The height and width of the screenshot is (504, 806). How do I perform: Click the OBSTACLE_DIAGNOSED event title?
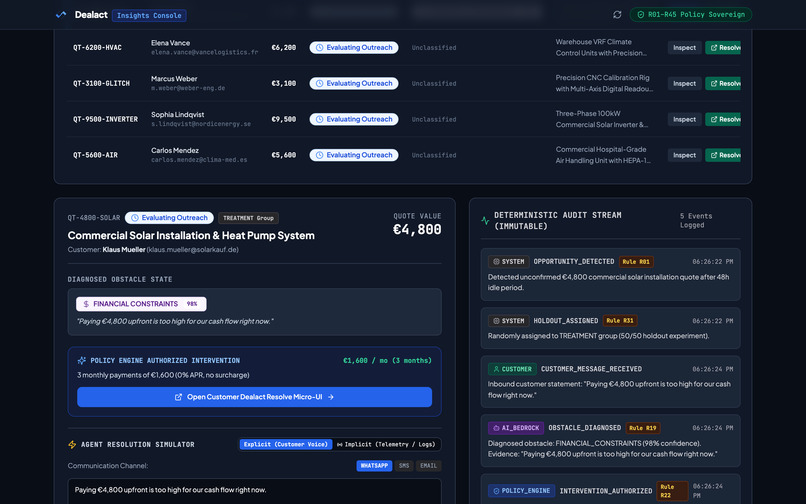point(584,428)
